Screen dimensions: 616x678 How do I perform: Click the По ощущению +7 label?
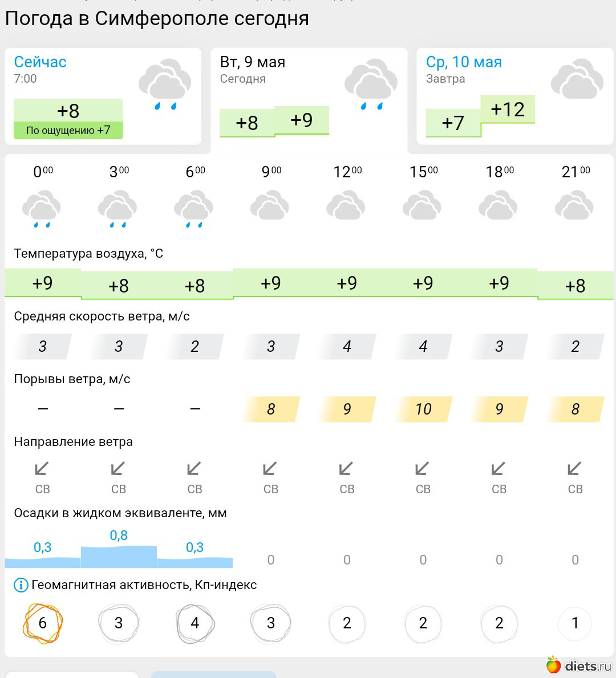68,131
